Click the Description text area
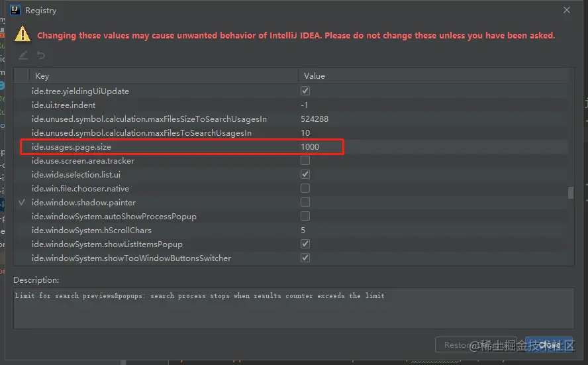Screen dimensions: 588x365 [293, 308]
